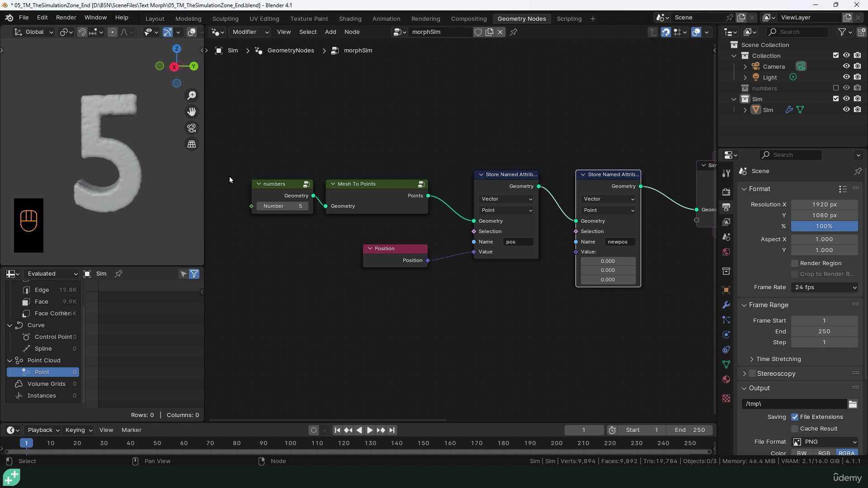Open the Node menu in header
The image size is (868, 488).
(x=352, y=32)
